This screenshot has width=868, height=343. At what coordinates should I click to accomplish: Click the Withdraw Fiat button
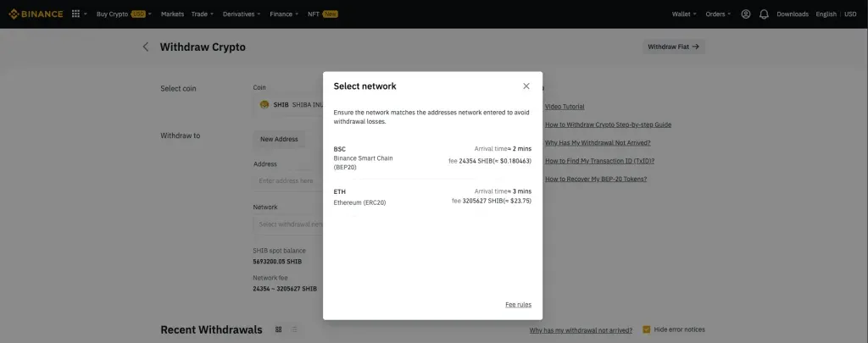pos(674,47)
